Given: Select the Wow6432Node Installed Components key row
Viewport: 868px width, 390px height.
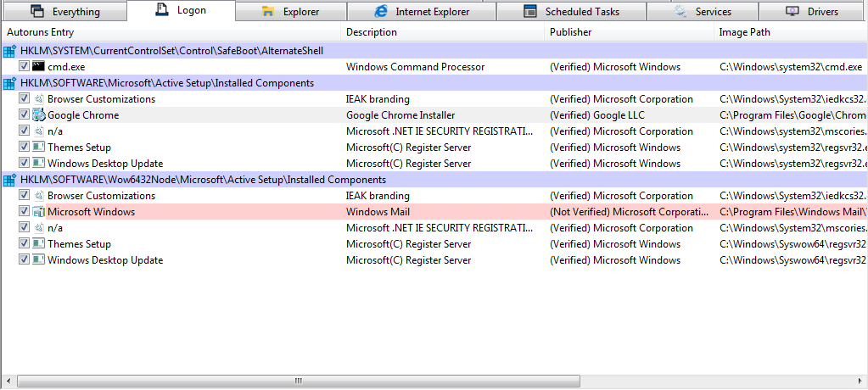Looking at the screenshot, I should tap(434, 180).
